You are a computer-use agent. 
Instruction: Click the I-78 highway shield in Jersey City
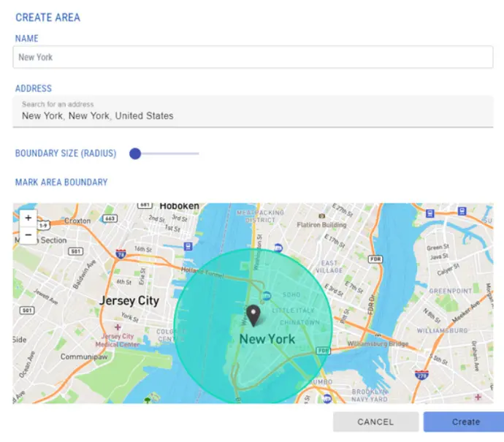tap(121, 254)
